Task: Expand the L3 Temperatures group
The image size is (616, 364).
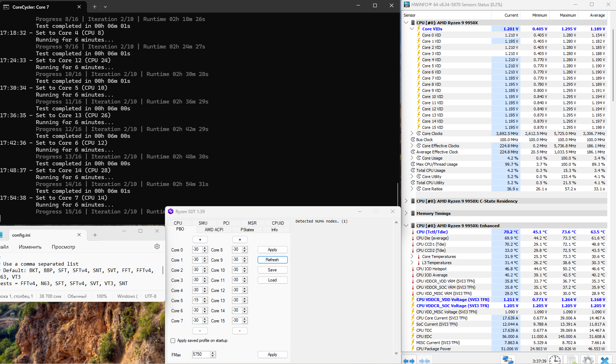Action: click(412, 263)
